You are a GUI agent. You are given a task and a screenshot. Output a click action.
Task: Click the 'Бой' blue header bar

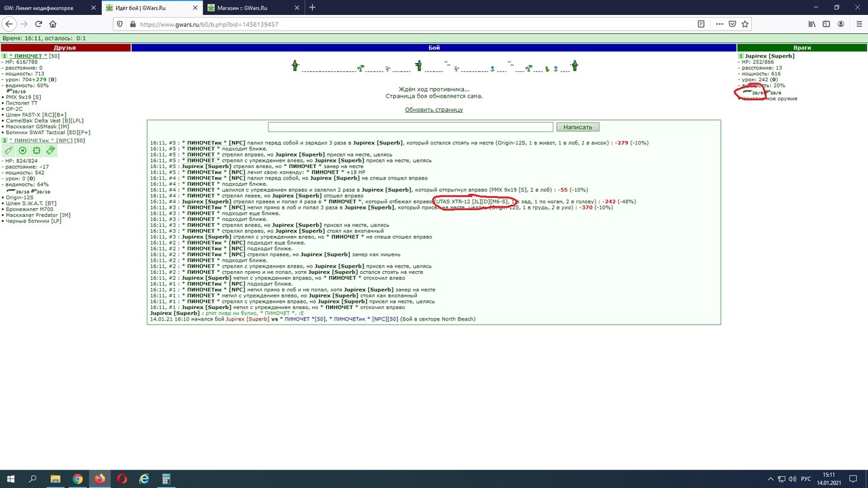[x=434, y=48]
